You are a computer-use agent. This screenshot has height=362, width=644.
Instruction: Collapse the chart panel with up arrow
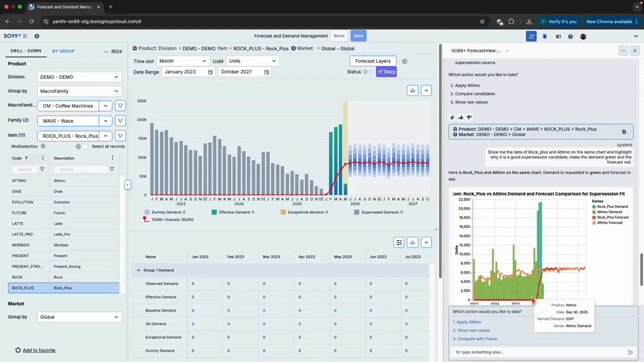(426, 90)
